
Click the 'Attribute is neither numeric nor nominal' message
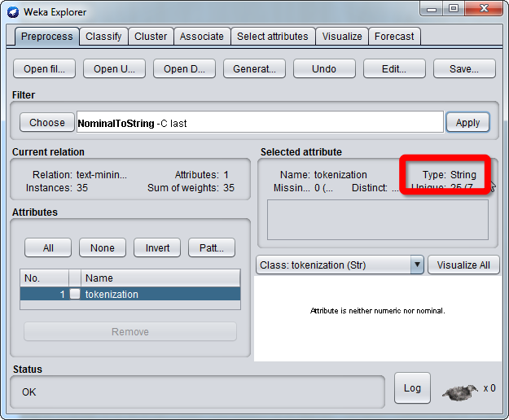pyautogui.click(x=378, y=311)
